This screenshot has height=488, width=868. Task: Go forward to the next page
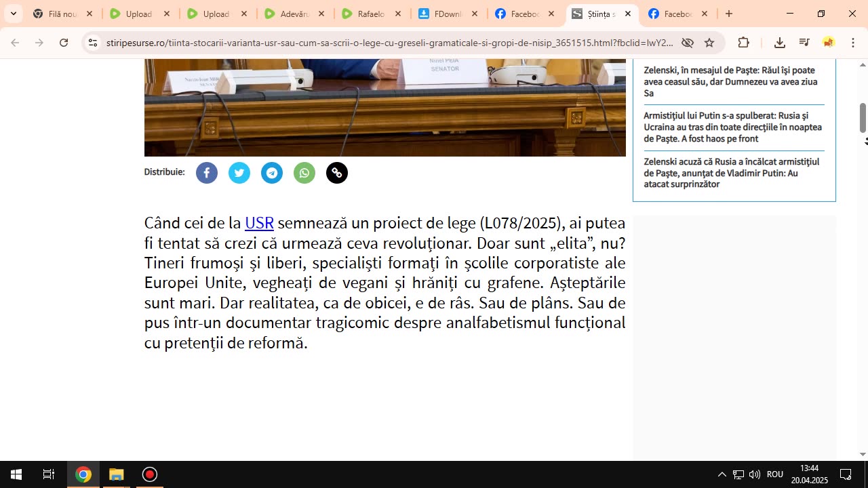pyautogui.click(x=39, y=43)
